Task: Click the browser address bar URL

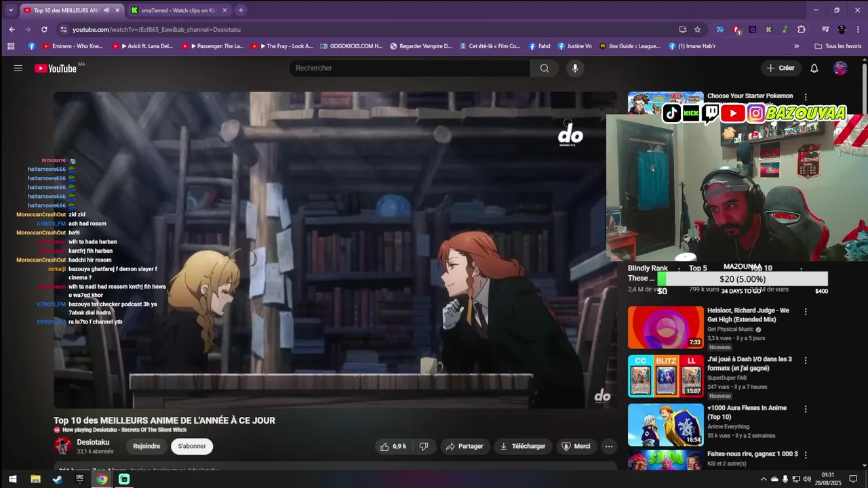Action: click(157, 29)
